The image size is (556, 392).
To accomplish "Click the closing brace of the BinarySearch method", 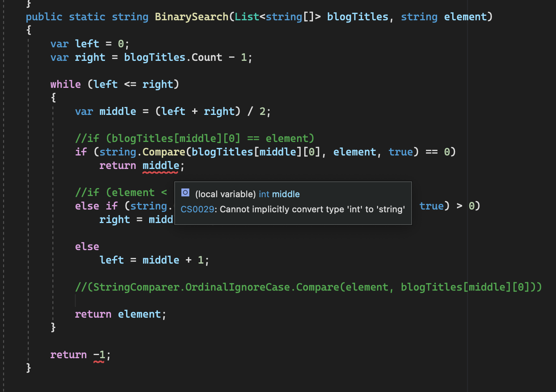I will click(x=28, y=368).
